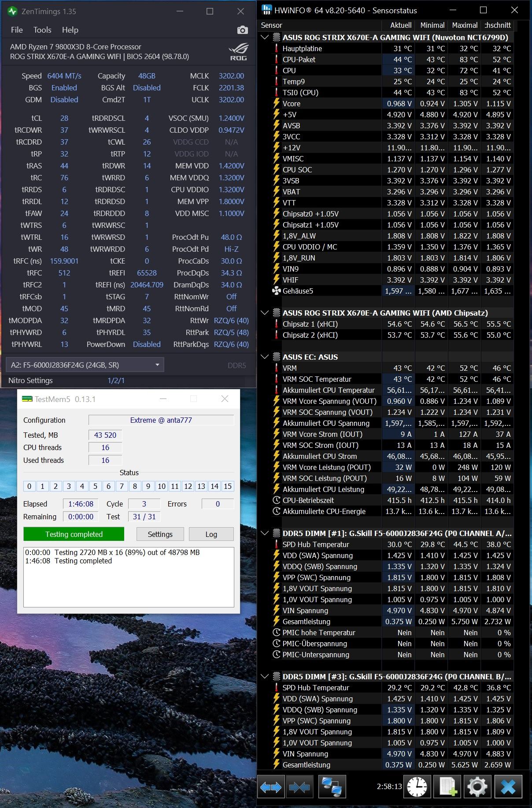Click the Maximal column header

(x=464, y=25)
